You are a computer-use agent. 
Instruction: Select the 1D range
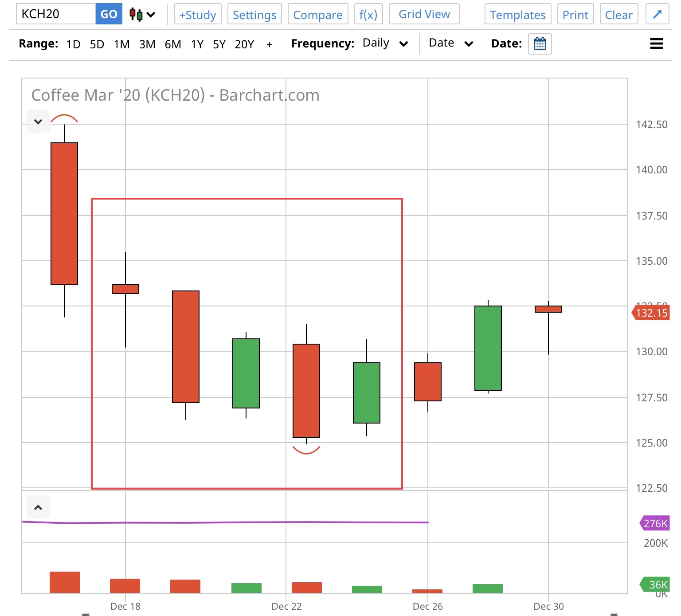[x=73, y=44]
